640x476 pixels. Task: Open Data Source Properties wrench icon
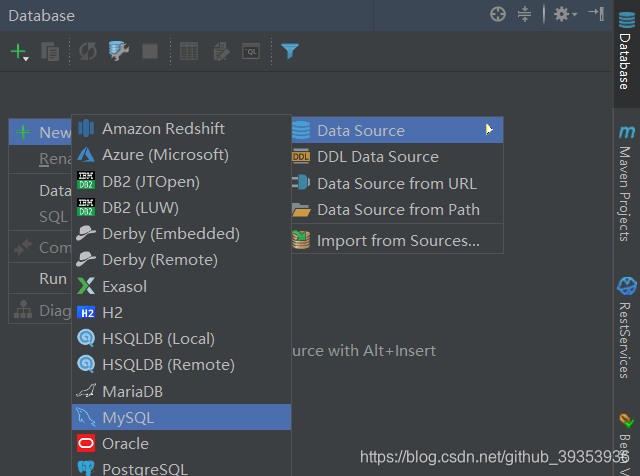tap(119, 51)
